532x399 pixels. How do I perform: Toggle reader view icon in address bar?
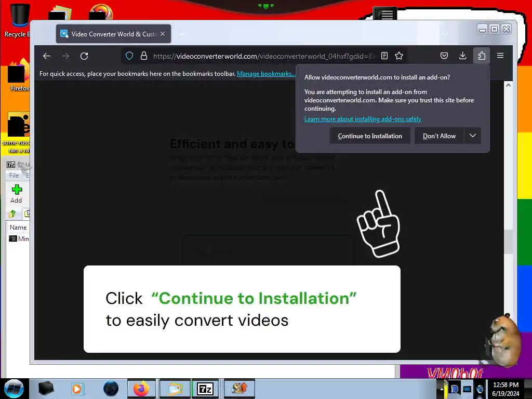(x=384, y=56)
